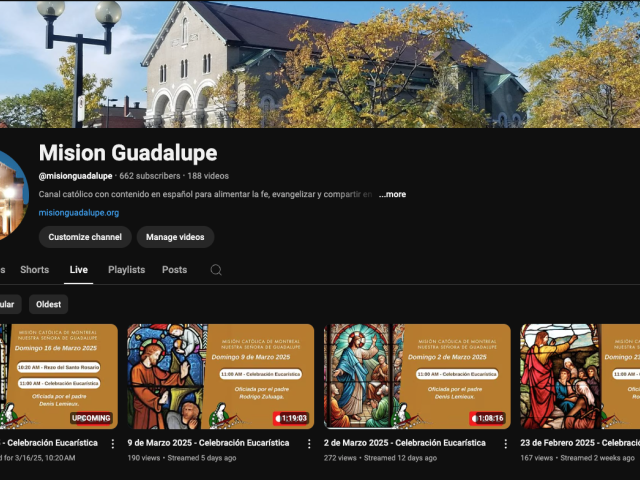
Task: Open the Domingo 9 de Marzo thumbnail
Action: 220,376
